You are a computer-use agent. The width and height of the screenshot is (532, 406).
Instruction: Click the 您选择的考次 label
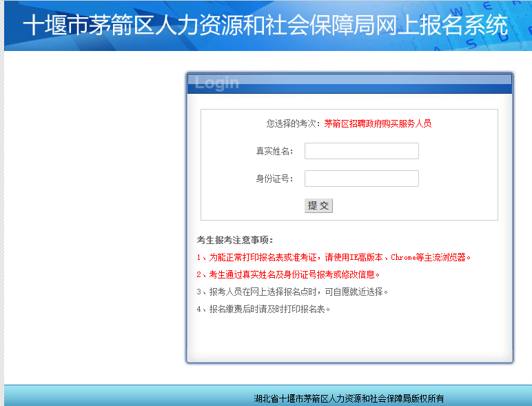tap(293, 123)
